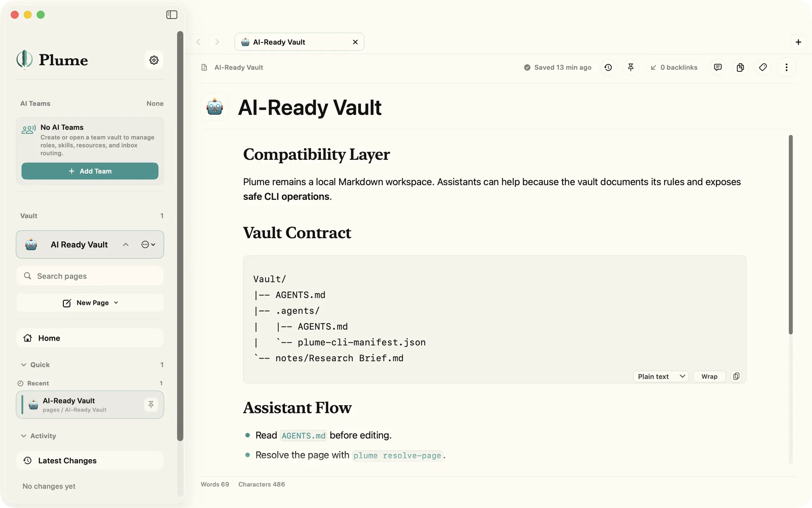812x508 pixels.
Task: Click the New Page button
Action: click(x=90, y=303)
